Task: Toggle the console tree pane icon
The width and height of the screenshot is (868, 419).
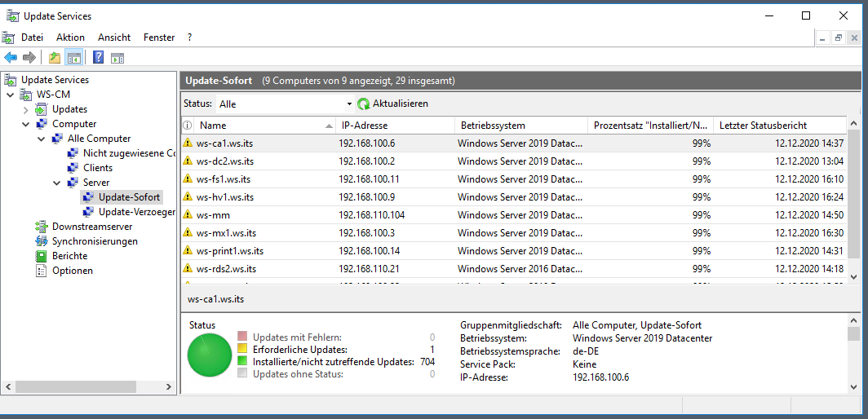Action: tap(73, 57)
